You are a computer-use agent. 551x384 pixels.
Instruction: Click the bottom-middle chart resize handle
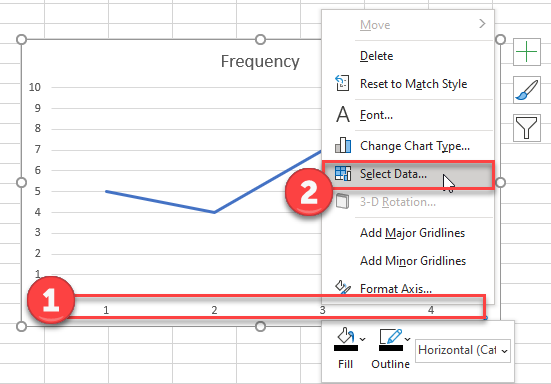point(260,326)
